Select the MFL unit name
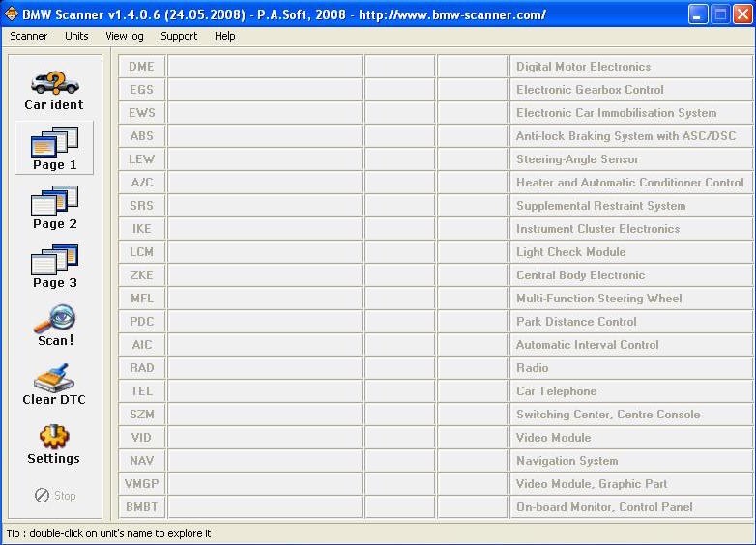Viewport: 756px width, 545px height. [142, 299]
